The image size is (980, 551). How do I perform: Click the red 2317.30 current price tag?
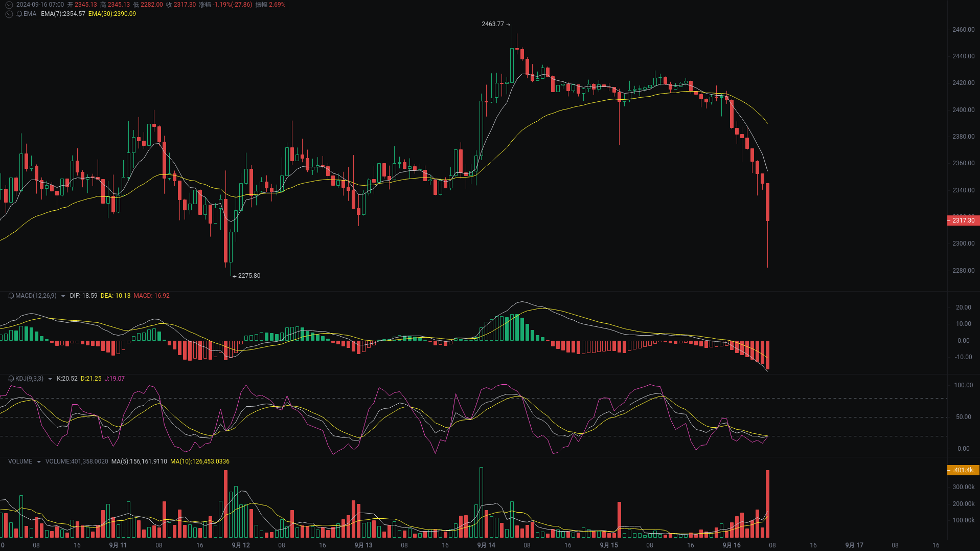point(963,220)
